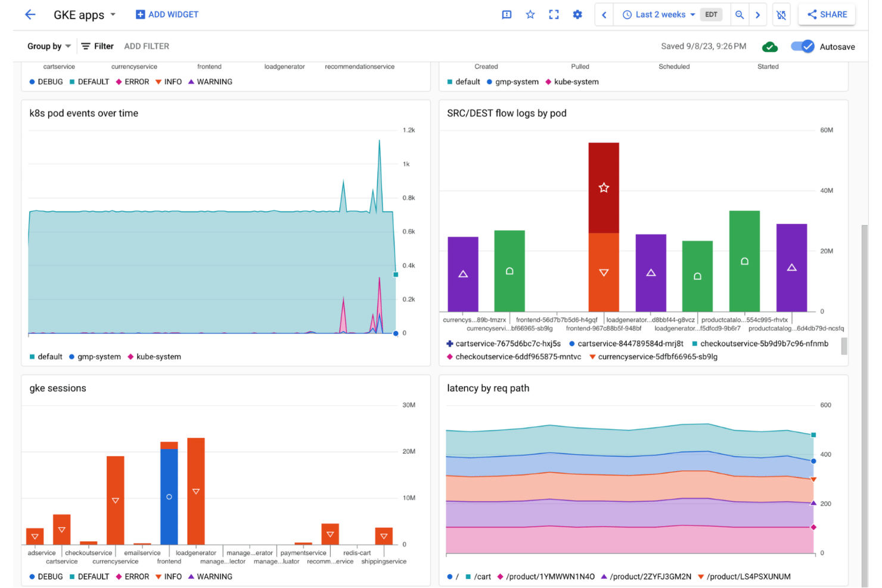Toggle default legend in top-right partial chart
This screenshot has height=588, width=882.
pyautogui.click(x=464, y=82)
